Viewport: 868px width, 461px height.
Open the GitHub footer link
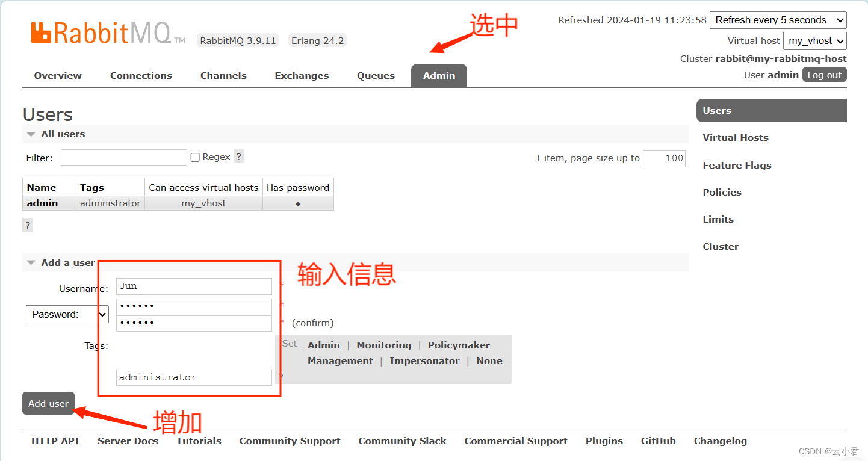658,441
